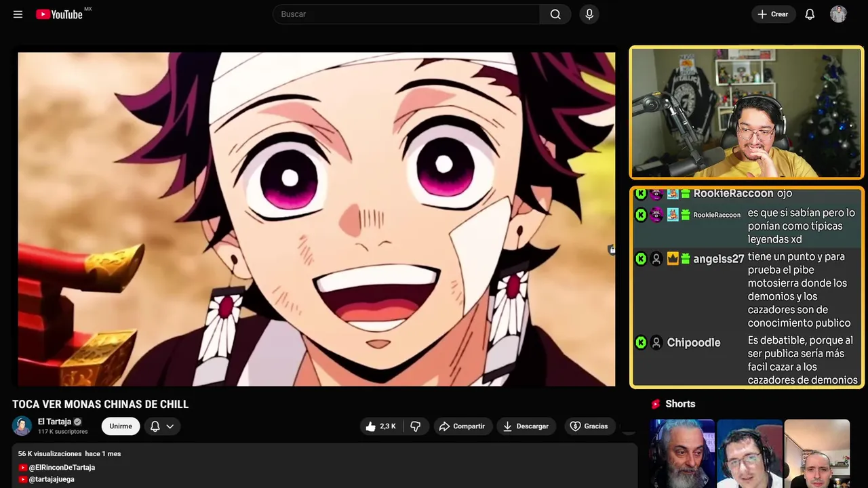Dislike the video with thumbs down

coord(416,426)
